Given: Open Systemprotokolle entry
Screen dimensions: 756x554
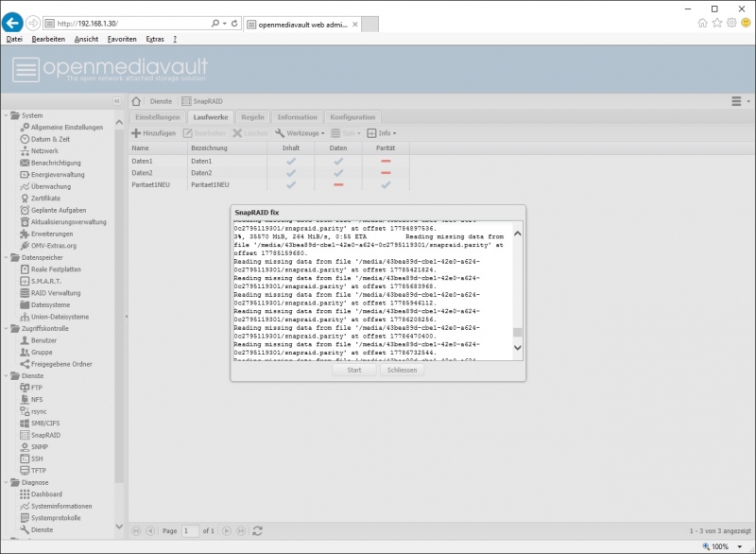Looking at the screenshot, I should pos(50,518).
